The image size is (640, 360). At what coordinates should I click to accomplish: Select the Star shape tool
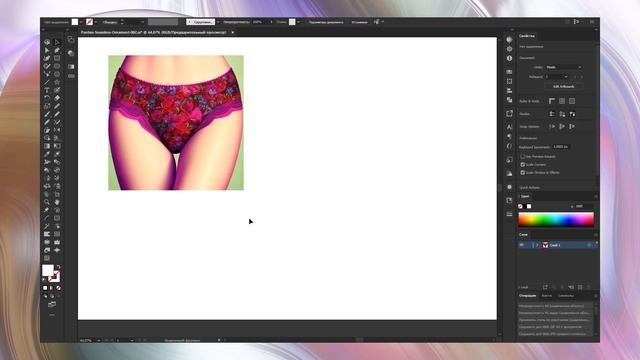pos(57,82)
